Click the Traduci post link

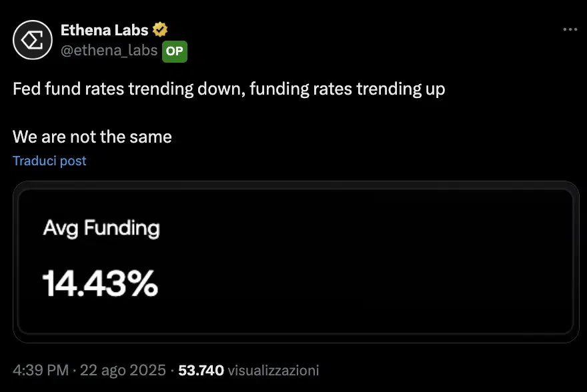(49, 161)
